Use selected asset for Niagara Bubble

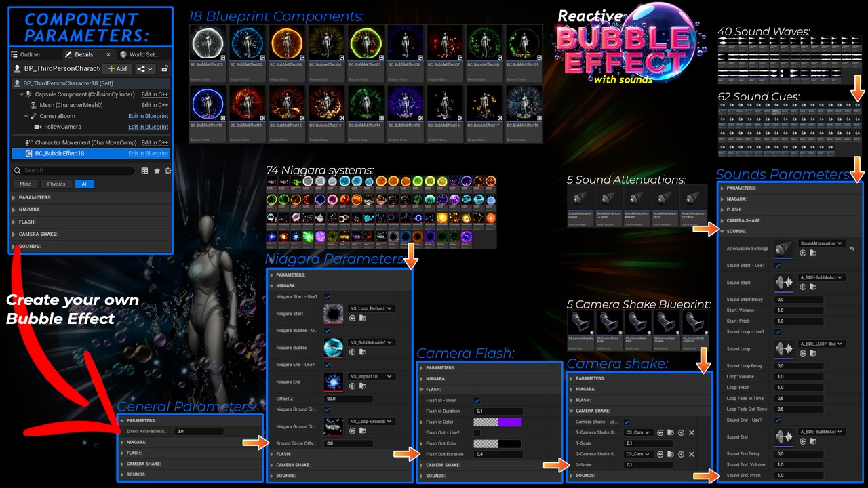click(x=352, y=352)
